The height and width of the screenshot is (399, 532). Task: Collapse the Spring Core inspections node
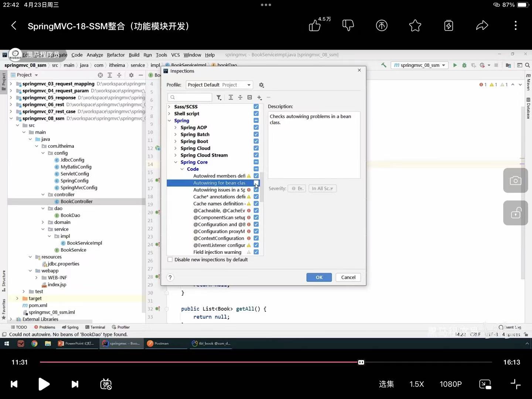click(x=175, y=162)
